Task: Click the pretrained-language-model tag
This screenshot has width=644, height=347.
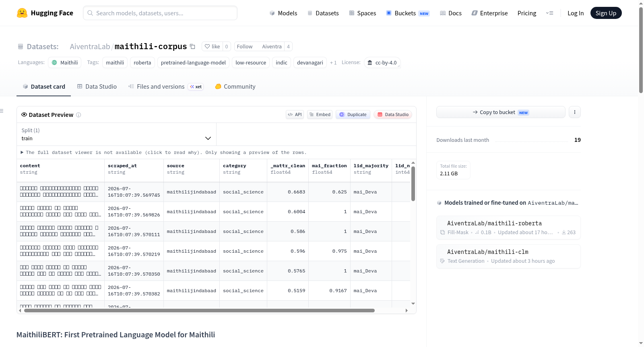Action: point(193,62)
